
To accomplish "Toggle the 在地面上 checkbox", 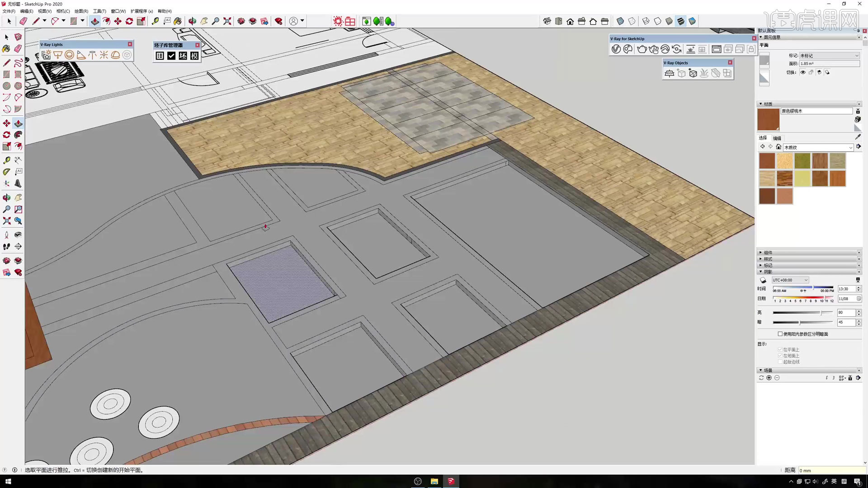I will pos(780,356).
